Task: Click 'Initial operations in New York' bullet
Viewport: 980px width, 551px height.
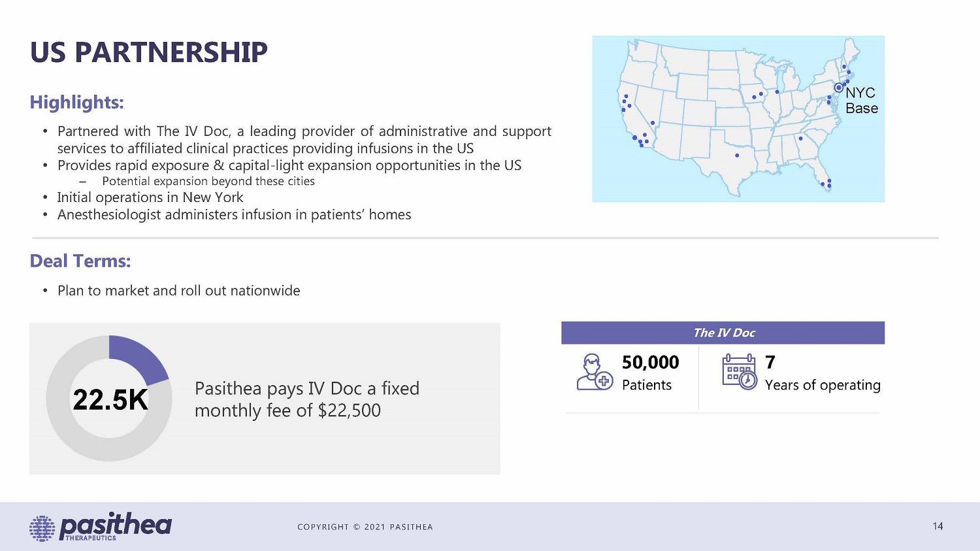Action: pyautogui.click(x=150, y=197)
